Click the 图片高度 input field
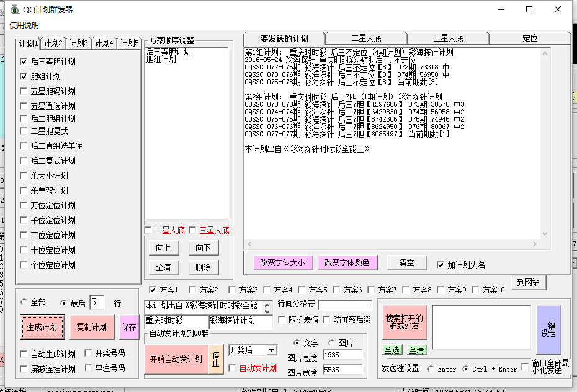Screen dimensions: 577x392 [x=342, y=355]
